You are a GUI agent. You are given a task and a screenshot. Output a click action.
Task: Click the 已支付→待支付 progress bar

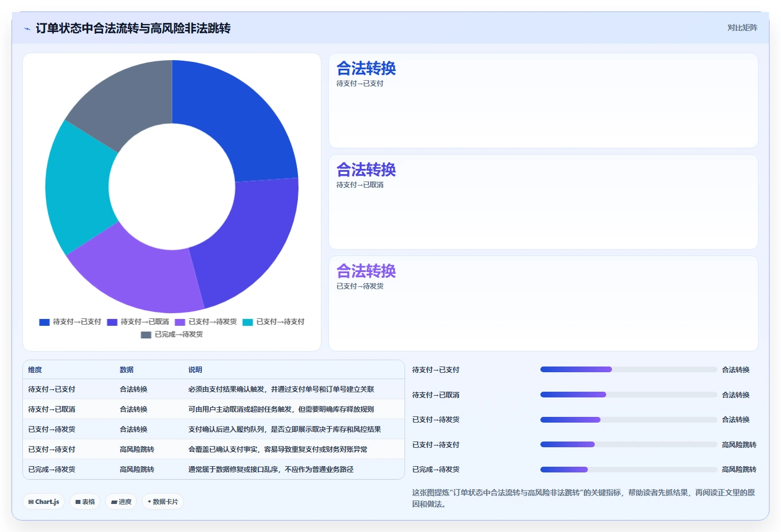coord(629,444)
